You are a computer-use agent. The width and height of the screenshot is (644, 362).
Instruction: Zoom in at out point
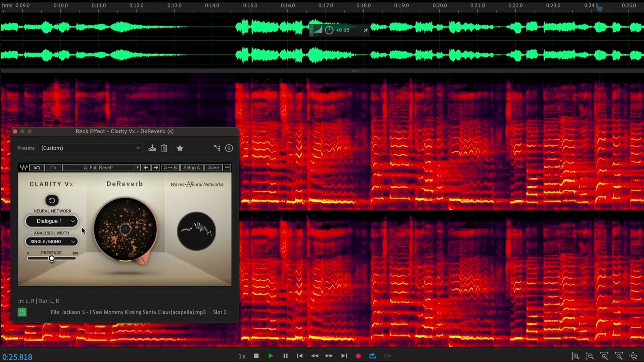tap(619, 356)
